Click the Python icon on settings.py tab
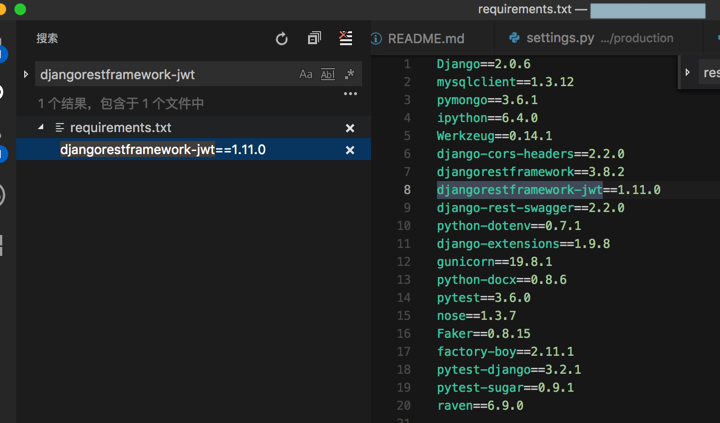This screenshot has width=720, height=423. pyautogui.click(x=514, y=38)
